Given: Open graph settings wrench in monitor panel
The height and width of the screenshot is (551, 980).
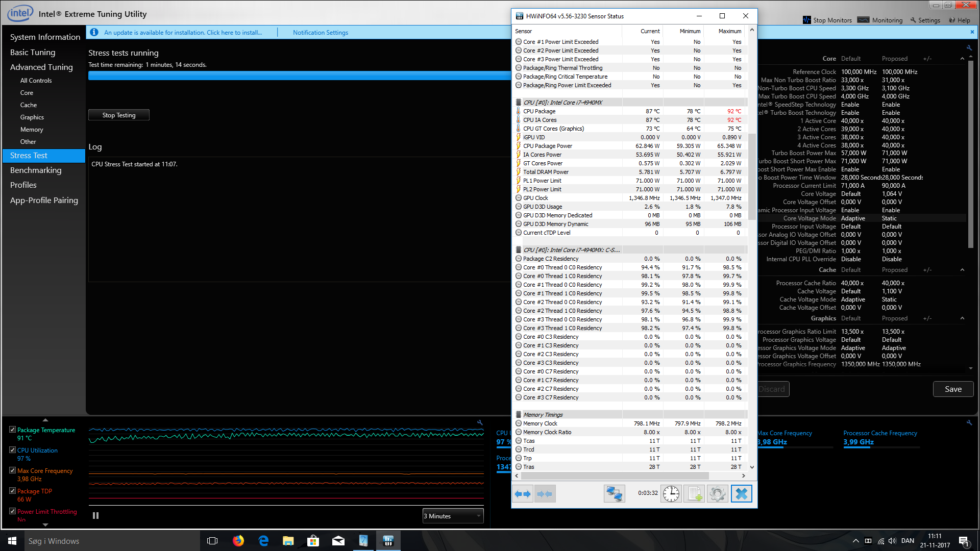Looking at the screenshot, I should pos(480,422).
